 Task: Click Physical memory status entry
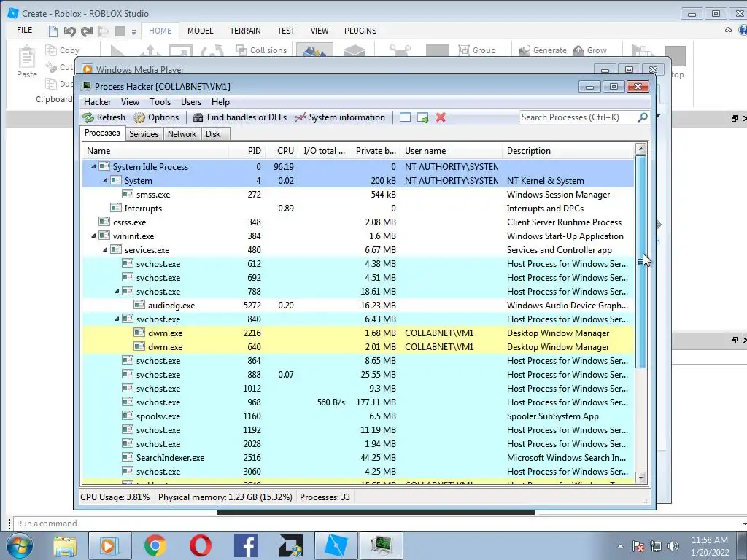[x=225, y=497]
